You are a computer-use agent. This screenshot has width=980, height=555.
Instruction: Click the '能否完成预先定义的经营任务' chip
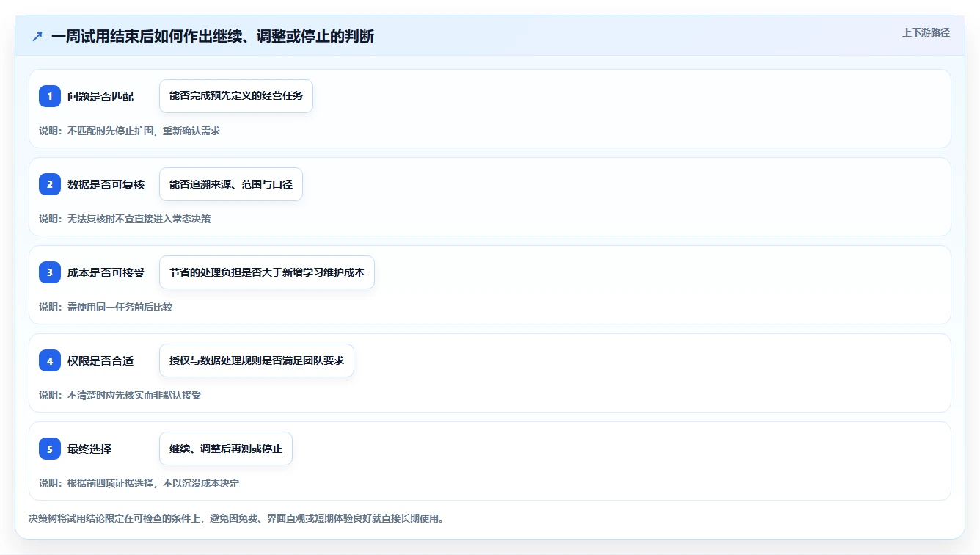236,96
